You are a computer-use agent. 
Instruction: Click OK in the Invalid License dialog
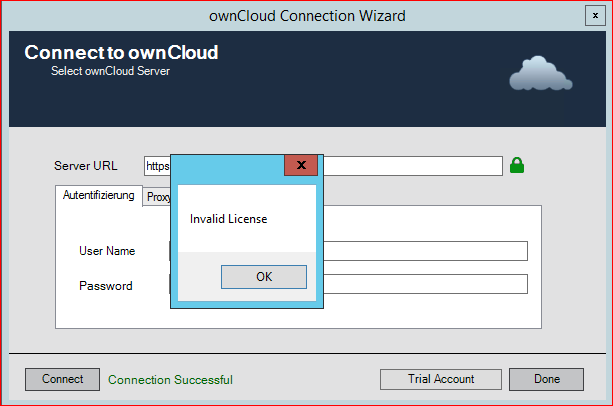[x=264, y=277]
